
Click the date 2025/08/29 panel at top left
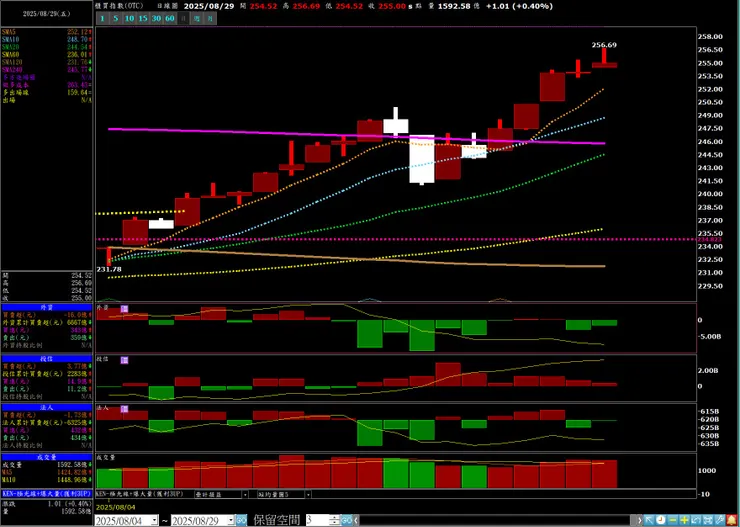click(x=47, y=14)
